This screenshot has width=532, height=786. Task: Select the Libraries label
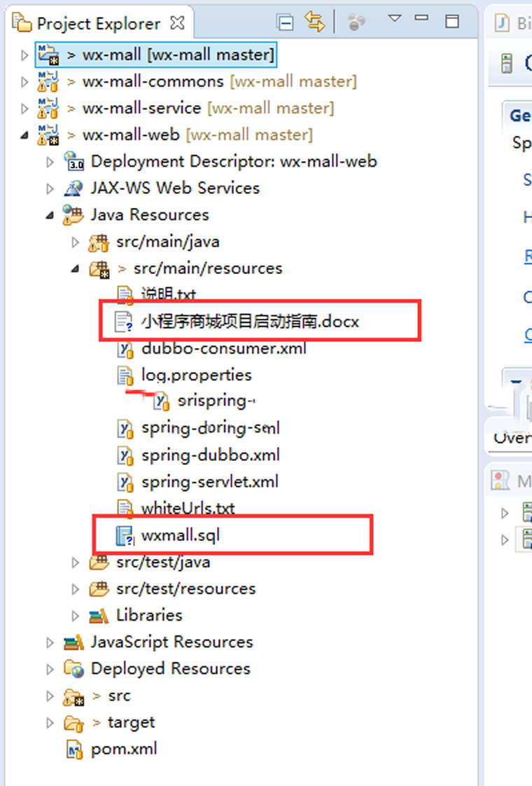149,615
